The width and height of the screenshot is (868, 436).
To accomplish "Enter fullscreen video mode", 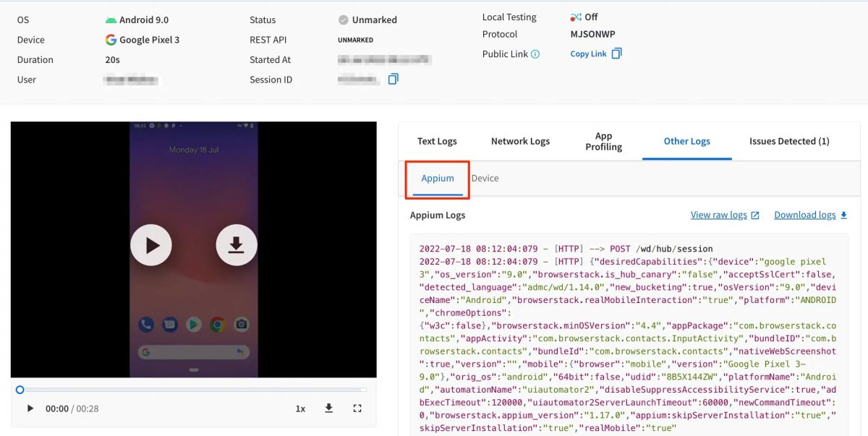I will [x=357, y=409].
